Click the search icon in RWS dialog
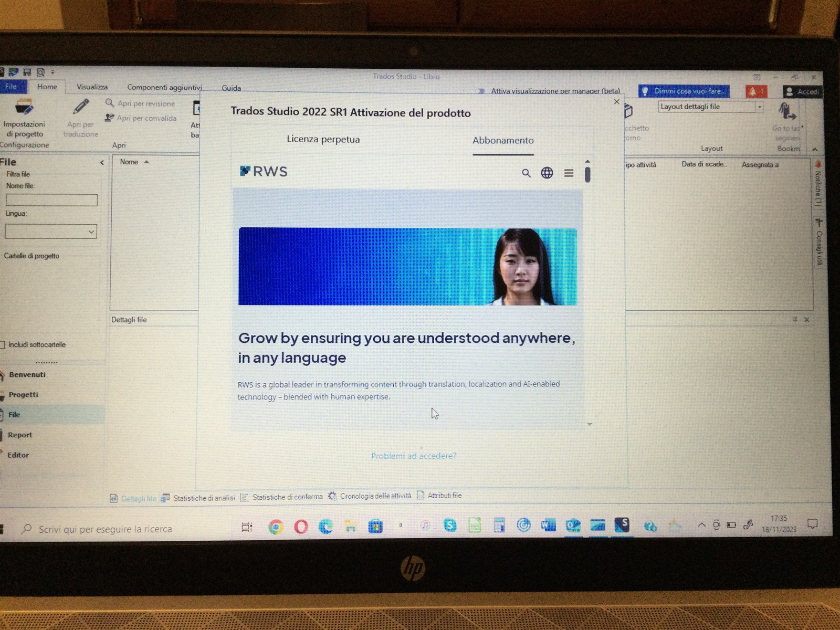This screenshot has width=840, height=630. pyautogui.click(x=526, y=172)
